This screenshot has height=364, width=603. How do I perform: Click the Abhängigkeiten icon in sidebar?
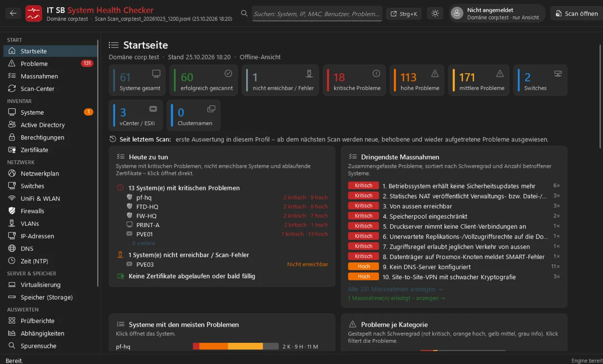point(12,333)
